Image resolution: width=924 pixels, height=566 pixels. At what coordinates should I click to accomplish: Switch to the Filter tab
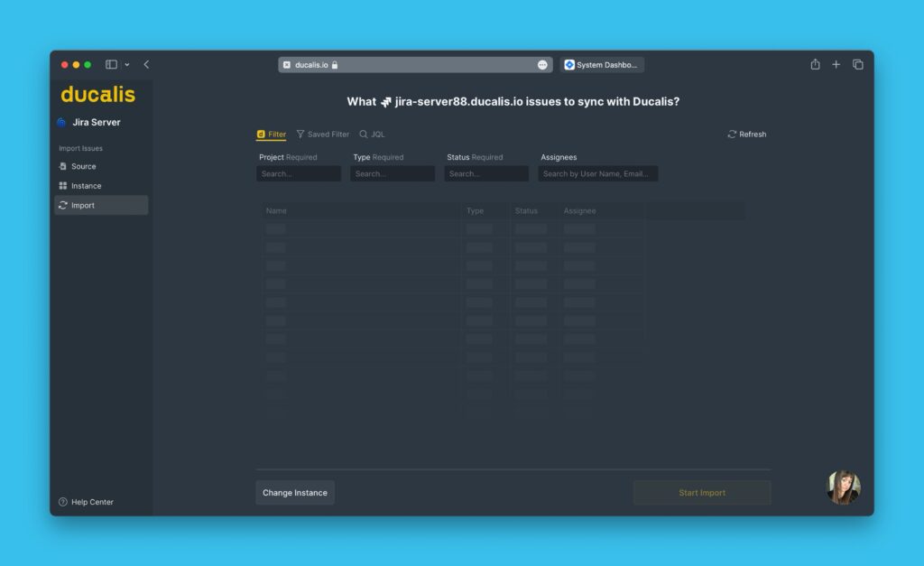(x=272, y=135)
